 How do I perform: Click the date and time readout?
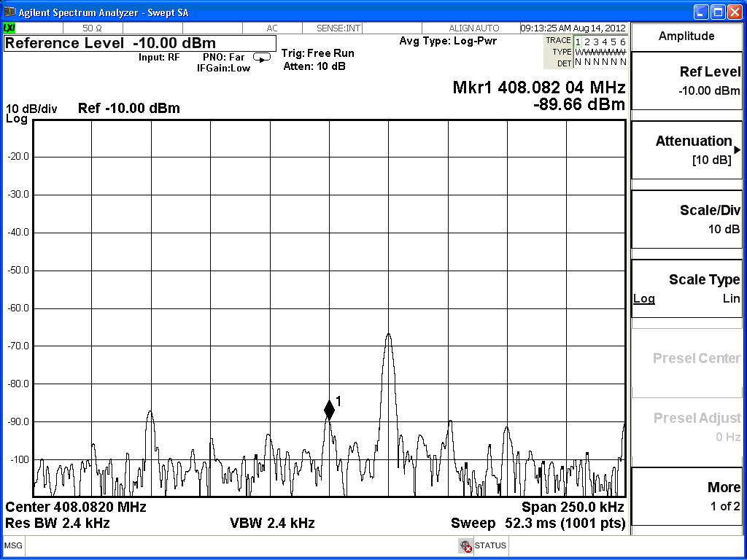[x=573, y=28]
